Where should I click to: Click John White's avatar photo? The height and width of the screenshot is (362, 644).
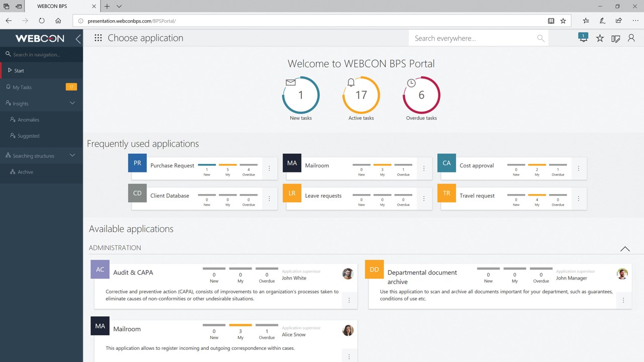click(x=348, y=274)
